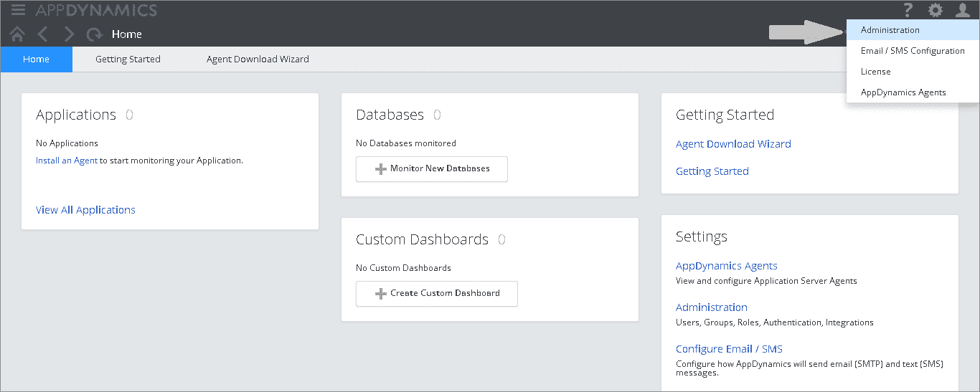Screen dimensions: 980x392
Task: Follow the Install an Agent link
Action: 67,161
